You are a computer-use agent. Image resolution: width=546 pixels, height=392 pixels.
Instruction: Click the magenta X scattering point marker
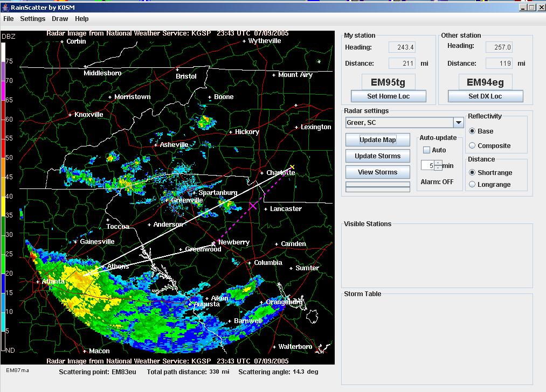[253, 206]
